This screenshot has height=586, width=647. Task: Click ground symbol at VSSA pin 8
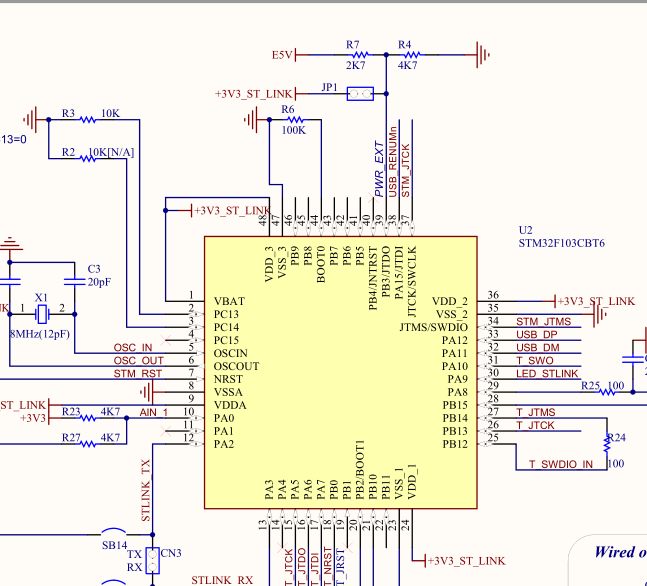pyautogui.click(x=147, y=392)
